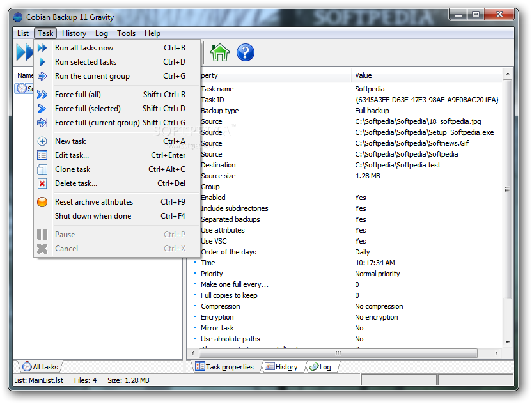Select the 'No encryption' value
Image resolution: width=532 pixels, height=404 pixels.
376,317
